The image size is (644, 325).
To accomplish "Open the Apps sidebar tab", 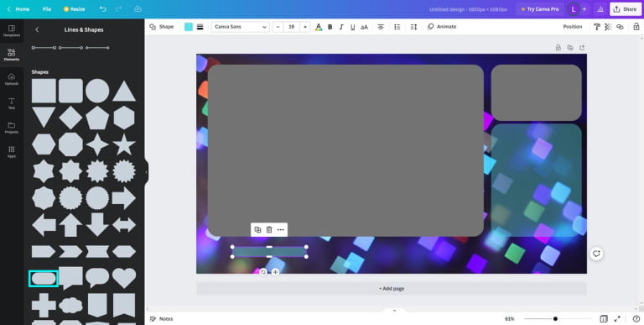I will [x=12, y=152].
